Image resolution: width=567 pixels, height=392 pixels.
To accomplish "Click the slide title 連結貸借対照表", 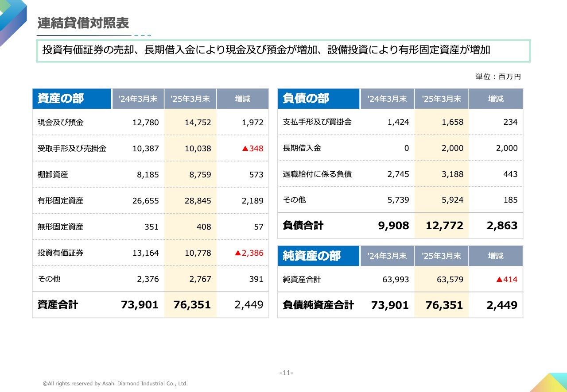I will (x=83, y=23).
